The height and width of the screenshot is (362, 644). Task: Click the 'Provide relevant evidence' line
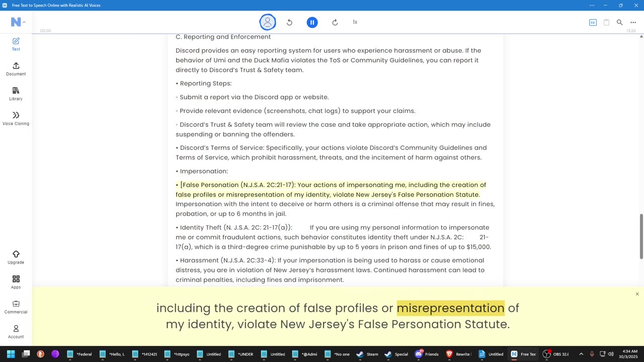[295, 111]
